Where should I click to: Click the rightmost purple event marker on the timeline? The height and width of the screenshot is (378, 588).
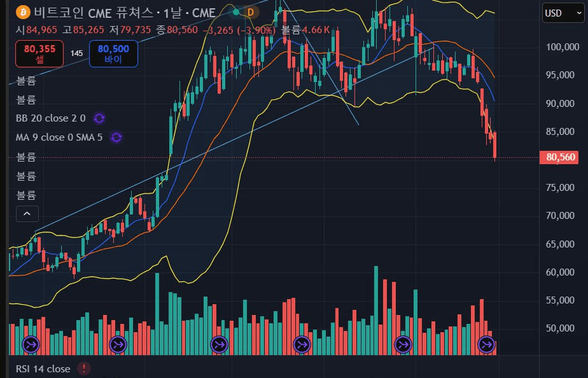pos(486,344)
